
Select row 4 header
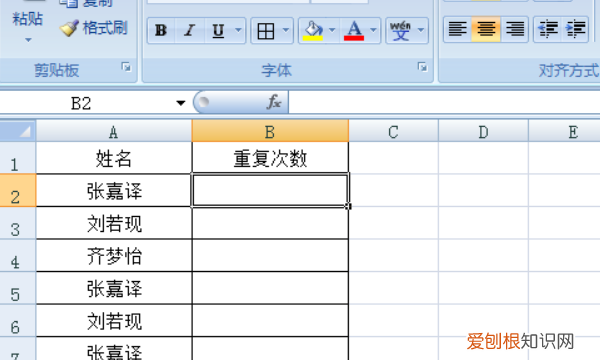pos(18,256)
